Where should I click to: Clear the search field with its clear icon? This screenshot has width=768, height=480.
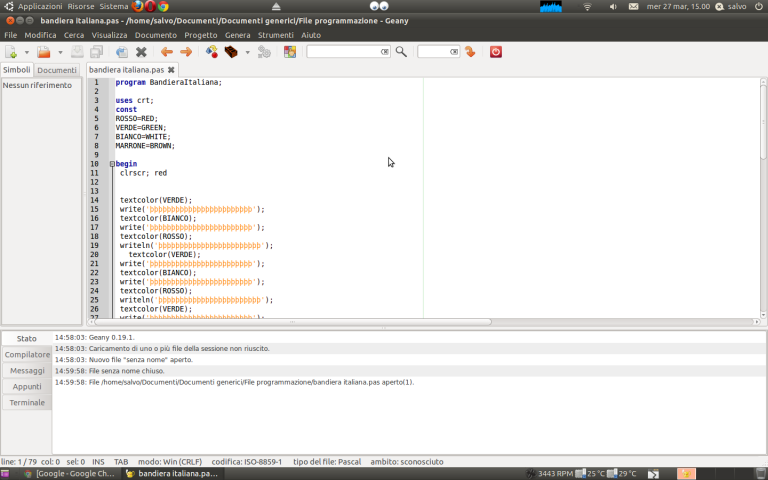point(385,51)
